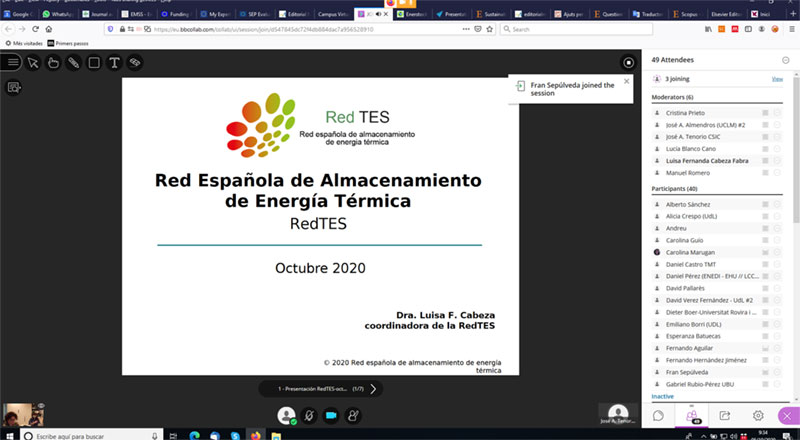Open attendee controls for David Pallarès
The width and height of the screenshot is (800, 440).
tap(777, 288)
